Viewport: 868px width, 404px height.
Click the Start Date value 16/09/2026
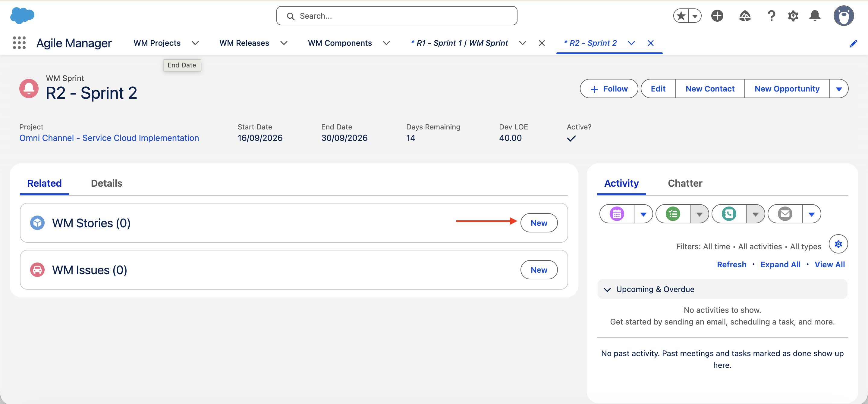(x=260, y=138)
